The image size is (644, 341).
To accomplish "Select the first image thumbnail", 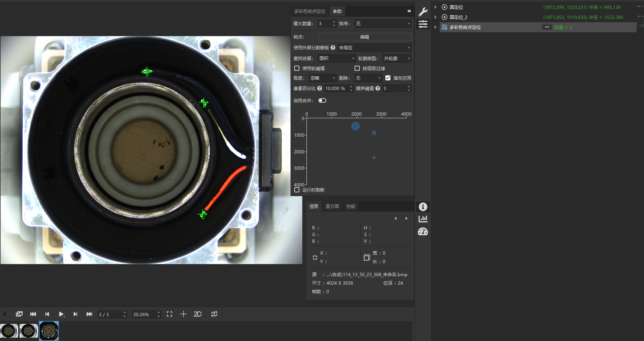I will click(9, 331).
